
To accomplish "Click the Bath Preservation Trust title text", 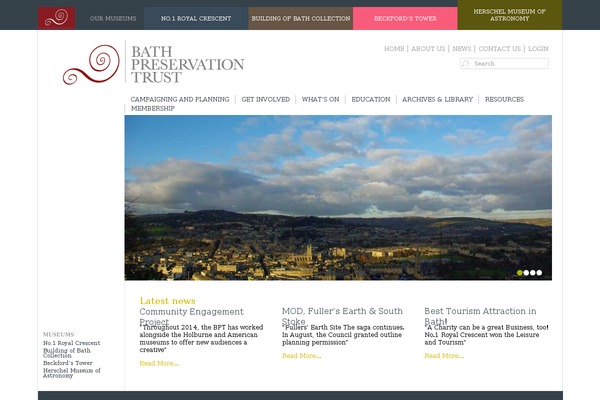I will pyautogui.click(x=188, y=64).
